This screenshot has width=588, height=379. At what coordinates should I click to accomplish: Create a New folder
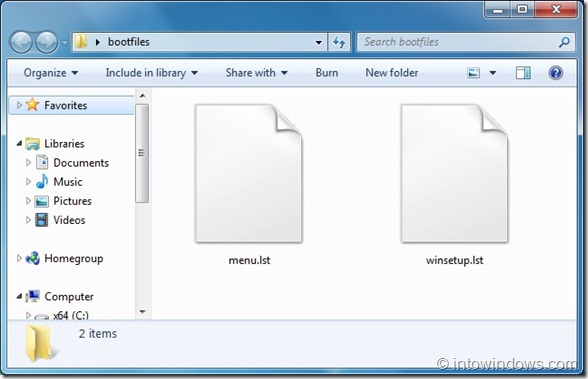coord(392,73)
